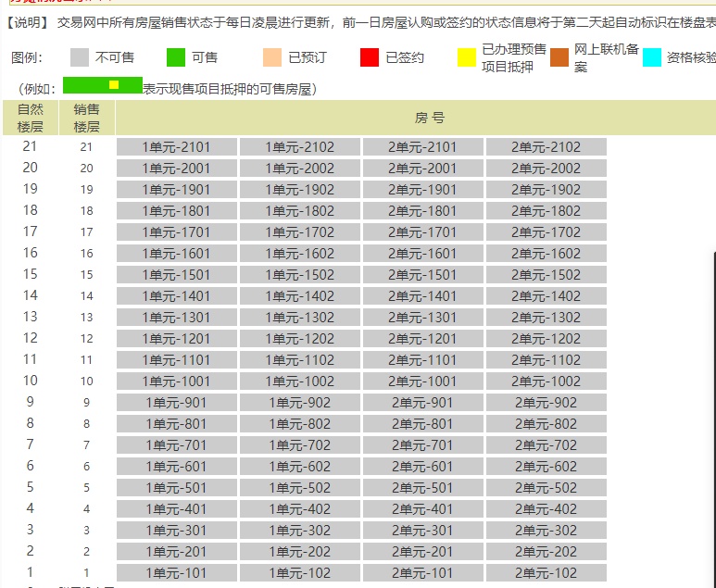716x588 pixels.
Task: View details of room 2单元-1501
Action: click(x=423, y=275)
